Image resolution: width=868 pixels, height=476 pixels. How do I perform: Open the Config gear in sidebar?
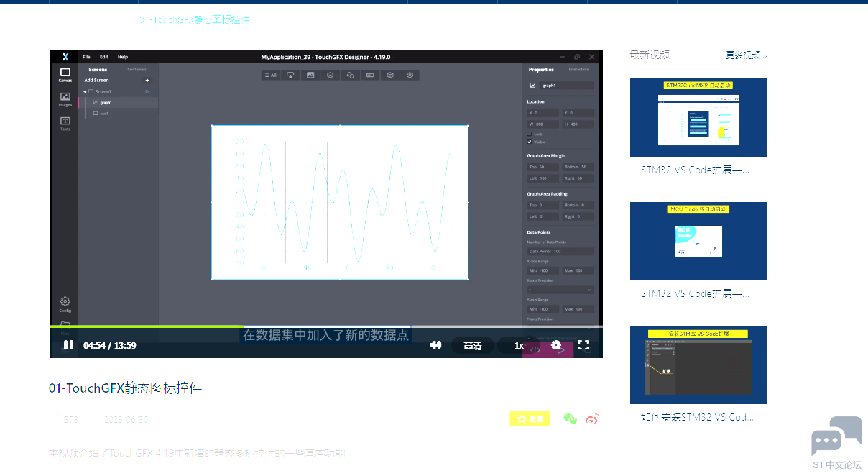(65, 305)
